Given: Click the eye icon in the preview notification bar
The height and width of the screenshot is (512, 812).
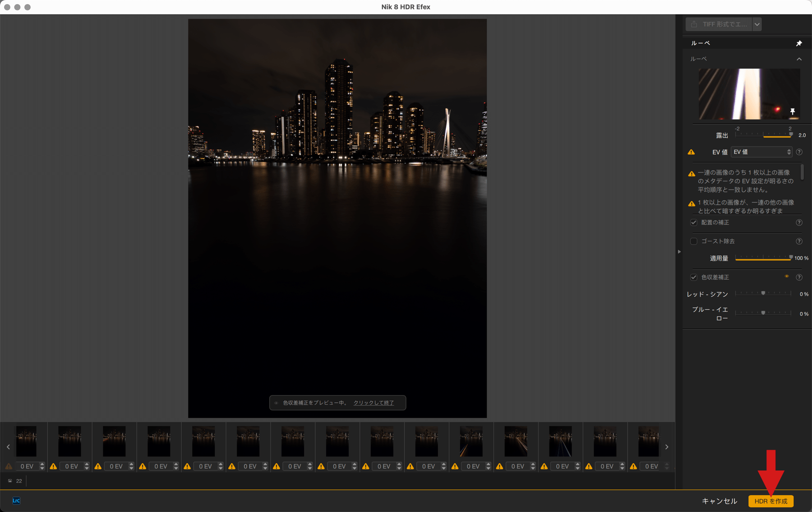Looking at the screenshot, I should click(x=277, y=403).
